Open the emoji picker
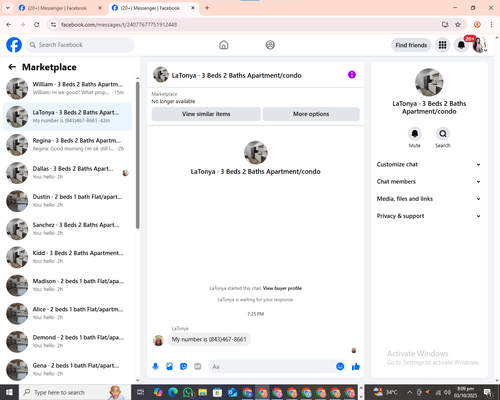The image size is (500, 400). [x=340, y=367]
